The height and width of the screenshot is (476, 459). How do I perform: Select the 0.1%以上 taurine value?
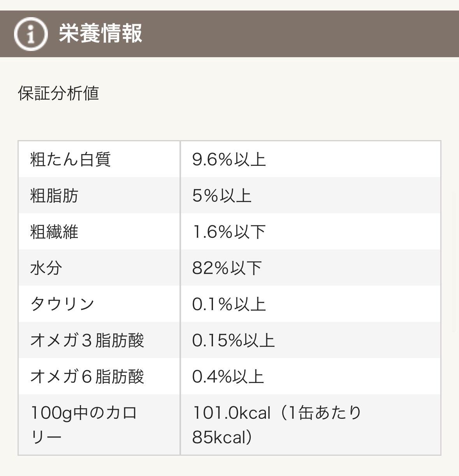pyautogui.click(x=229, y=304)
